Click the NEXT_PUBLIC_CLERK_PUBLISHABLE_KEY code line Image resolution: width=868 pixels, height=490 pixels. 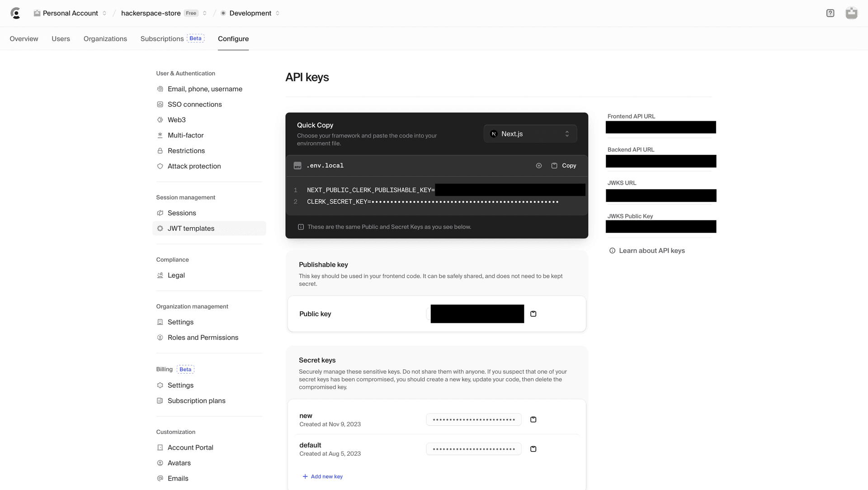pyautogui.click(x=446, y=190)
